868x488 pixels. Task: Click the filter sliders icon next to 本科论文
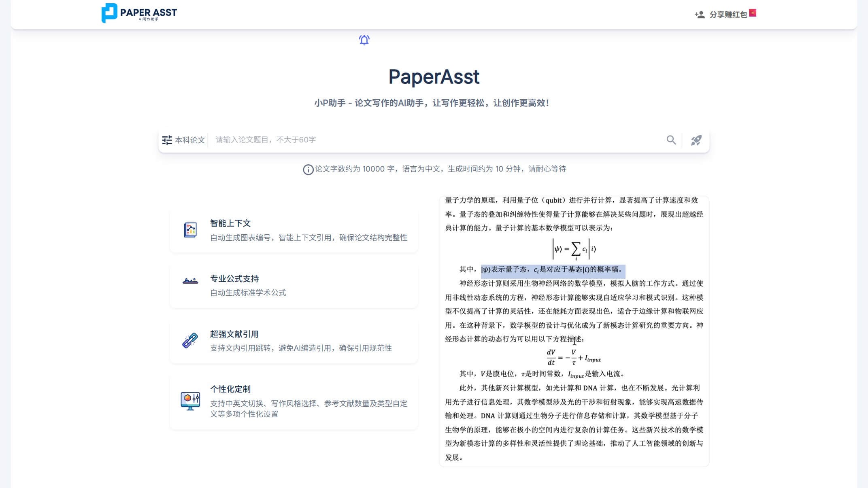coord(167,140)
